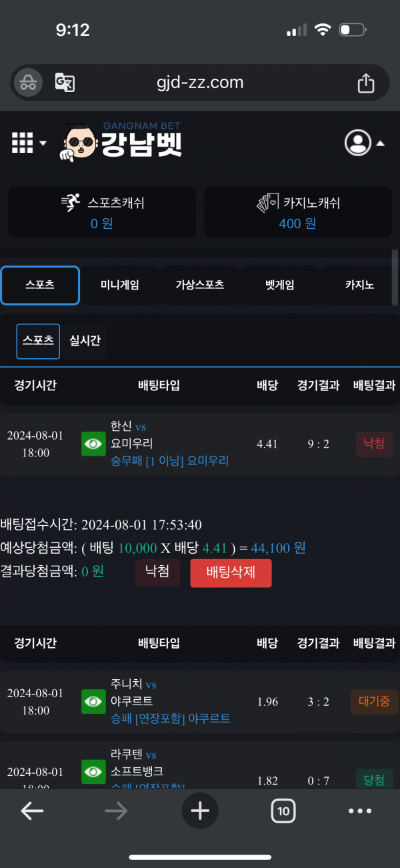Expand dropdown arrow next to grid menu
The width and height of the screenshot is (400, 868).
pos(43,143)
